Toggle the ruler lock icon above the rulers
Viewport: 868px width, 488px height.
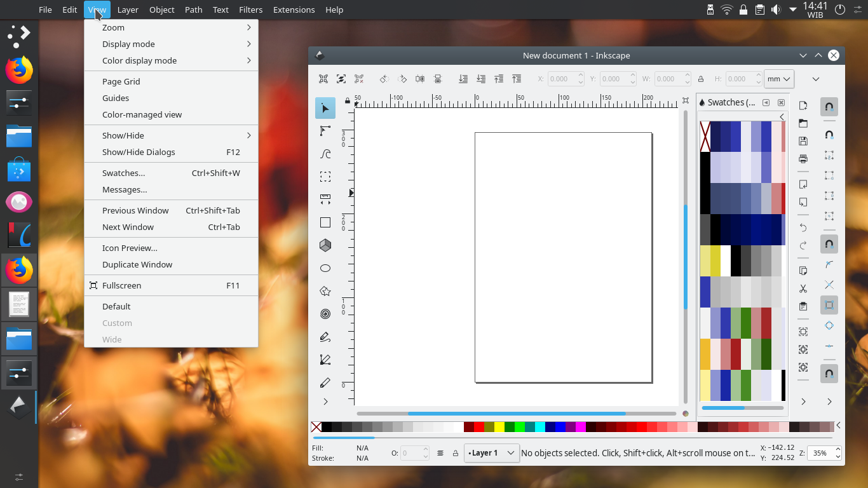347,100
